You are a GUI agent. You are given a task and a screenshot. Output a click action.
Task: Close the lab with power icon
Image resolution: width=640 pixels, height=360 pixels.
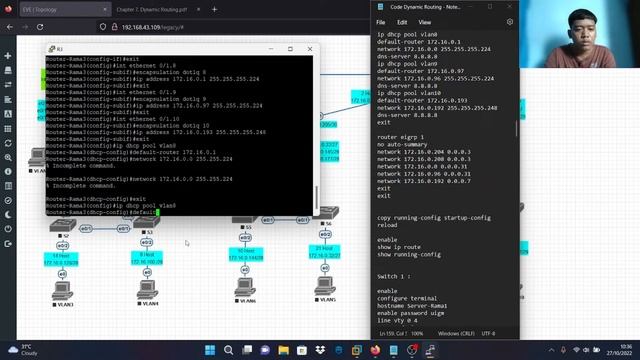8,229
